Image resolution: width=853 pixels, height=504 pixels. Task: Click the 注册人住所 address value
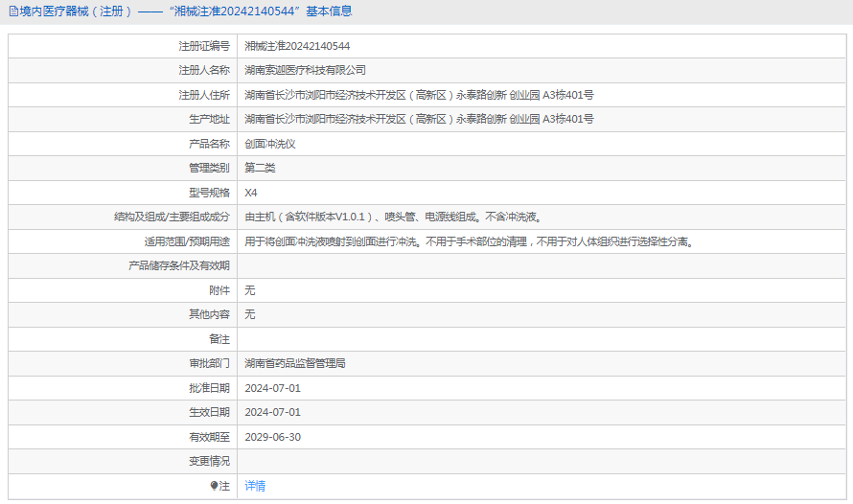click(419, 95)
